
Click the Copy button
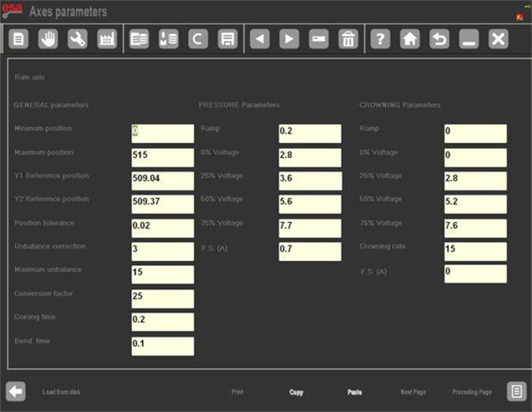(x=296, y=392)
